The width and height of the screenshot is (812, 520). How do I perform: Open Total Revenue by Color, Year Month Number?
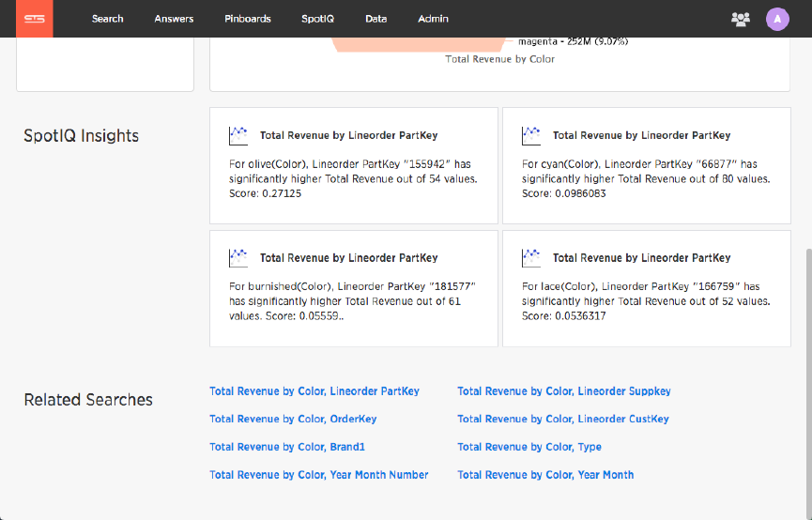pyautogui.click(x=319, y=474)
